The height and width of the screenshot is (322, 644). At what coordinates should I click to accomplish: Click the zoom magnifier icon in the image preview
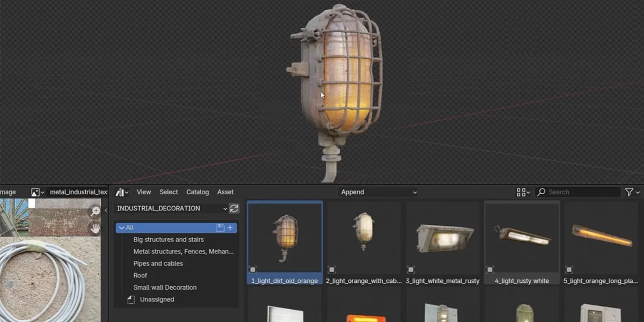96,210
